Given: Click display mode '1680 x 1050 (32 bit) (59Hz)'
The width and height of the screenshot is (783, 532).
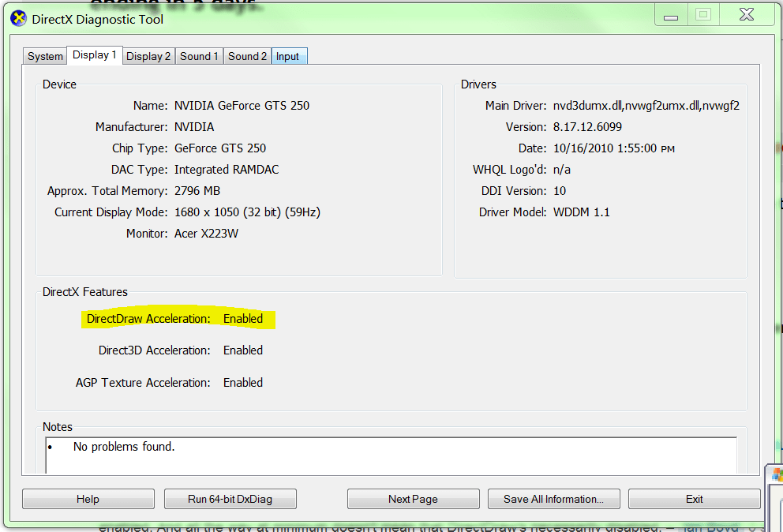Looking at the screenshot, I should (247, 212).
